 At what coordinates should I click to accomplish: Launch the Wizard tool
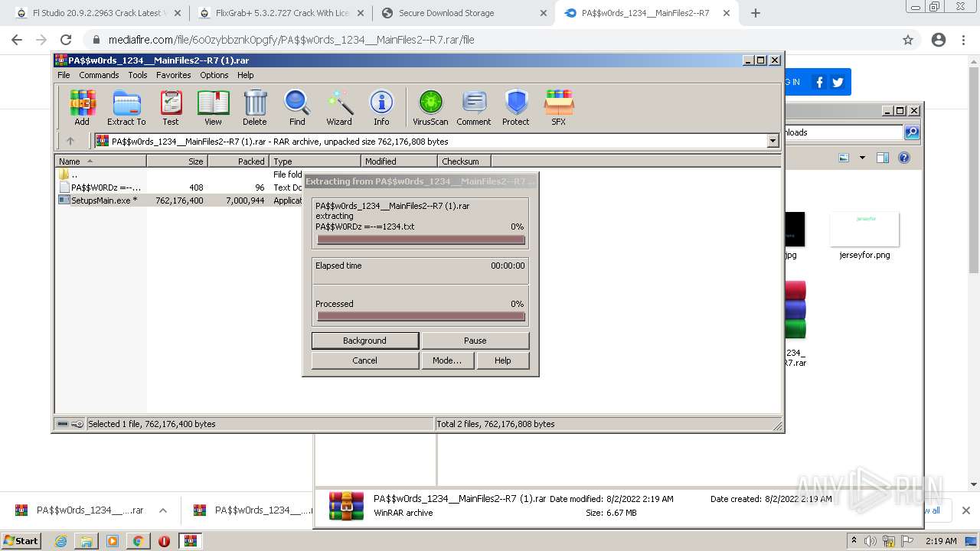(x=339, y=107)
